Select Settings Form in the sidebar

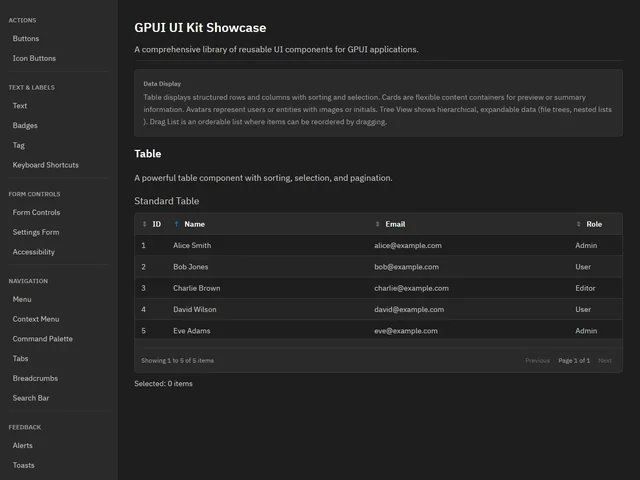point(36,232)
